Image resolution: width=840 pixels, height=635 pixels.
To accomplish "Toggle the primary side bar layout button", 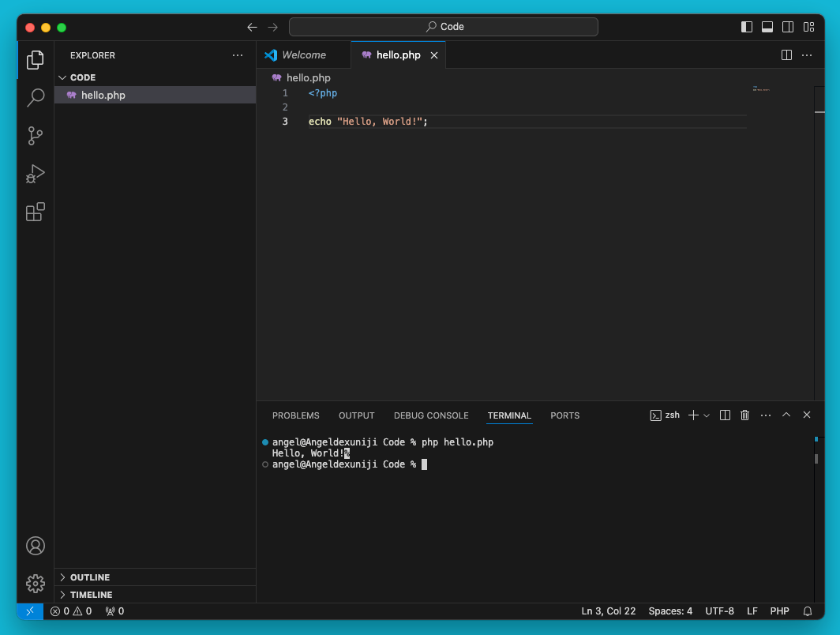I will 747,27.
